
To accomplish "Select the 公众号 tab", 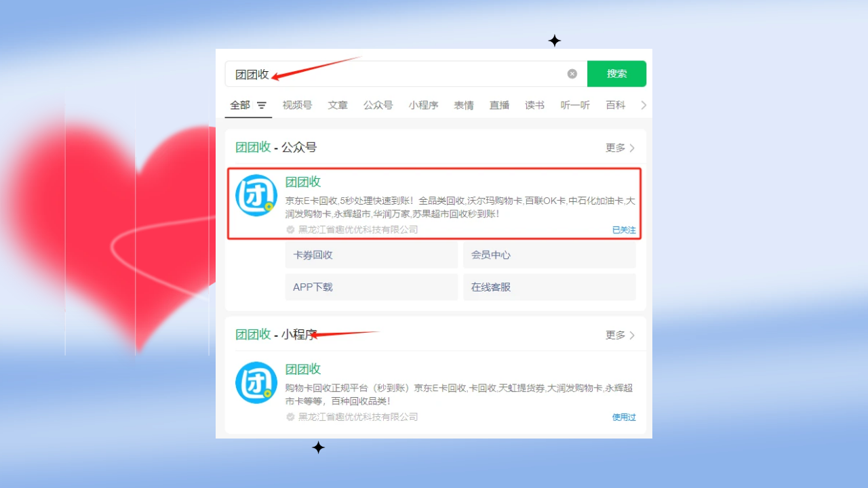I will pos(378,105).
